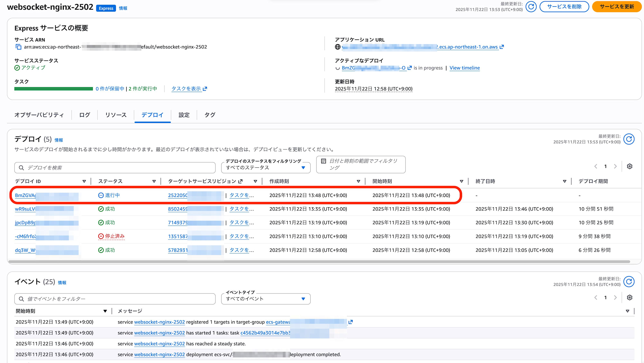The height and width of the screenshot is (363, 644).
Task: Copy the service ARN with copy icon
Action: coord(18,47)
